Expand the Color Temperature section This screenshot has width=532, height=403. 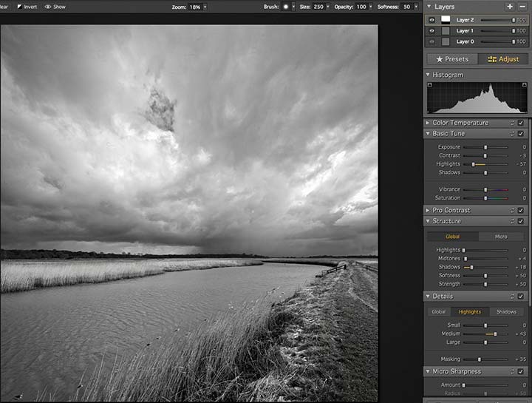(428, 123)
